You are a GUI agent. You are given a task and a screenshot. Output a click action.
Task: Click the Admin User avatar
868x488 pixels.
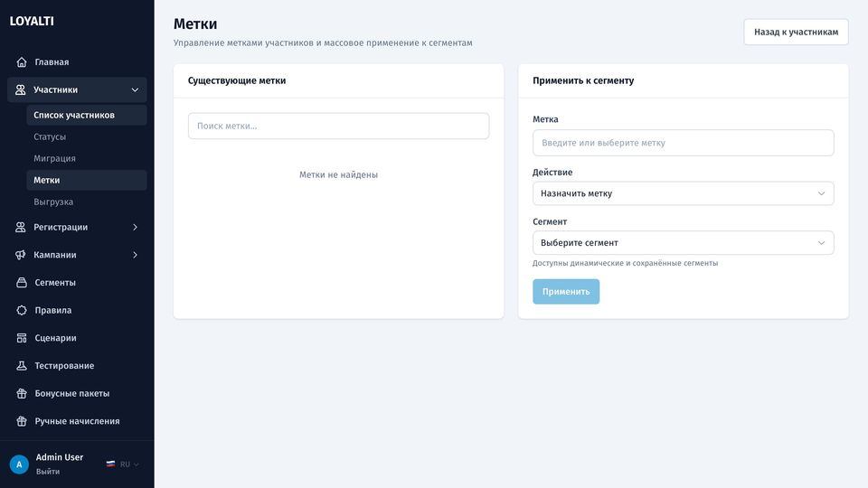tap(19, 465)
